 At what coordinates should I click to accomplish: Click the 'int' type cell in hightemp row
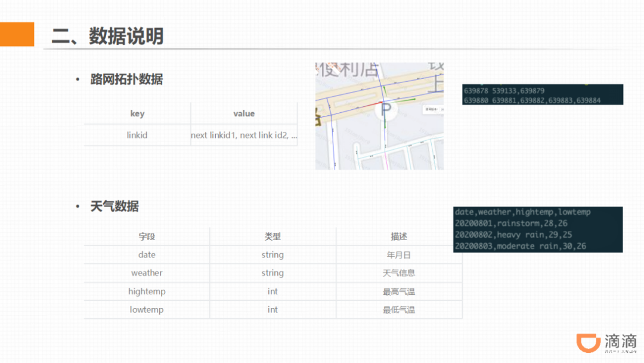(x=273, y=291)
